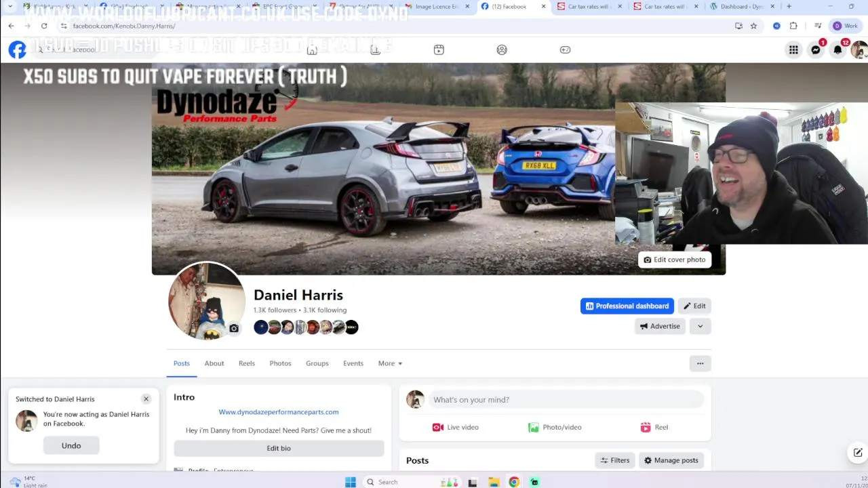The width and height of the screenshot is (868, 488).
Task: Open the new message compose icon
Action: 858,452
